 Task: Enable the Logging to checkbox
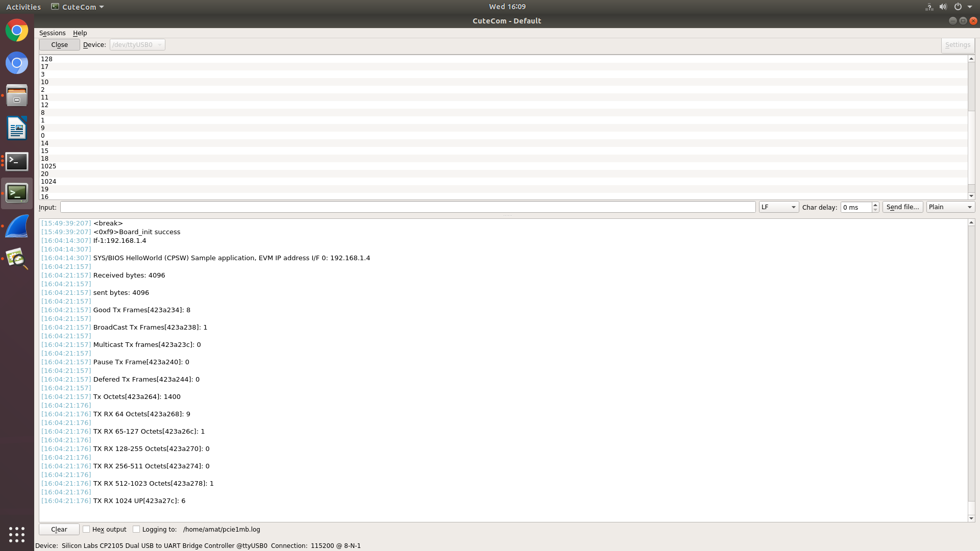136,529
